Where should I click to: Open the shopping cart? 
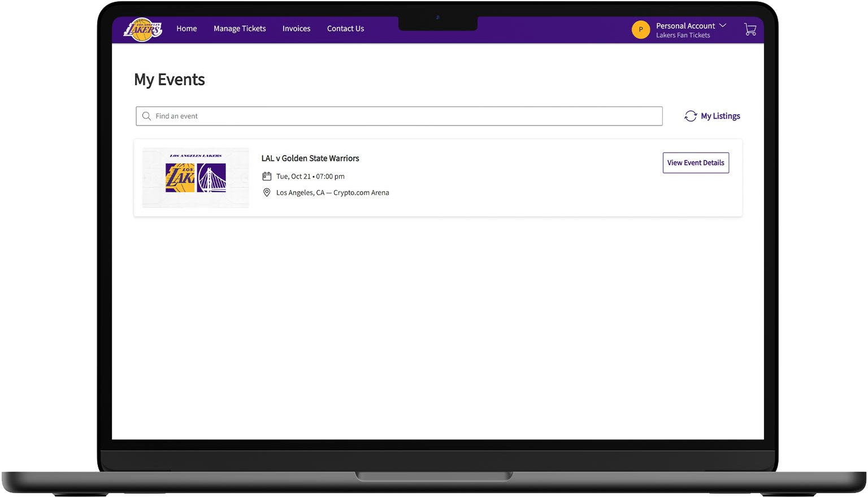pyautogui.click(x=750, y=29)
